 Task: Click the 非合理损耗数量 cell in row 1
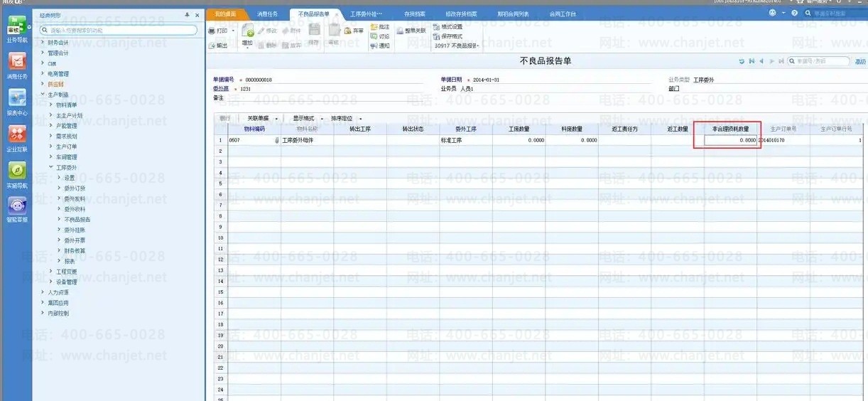click(730, 140)
